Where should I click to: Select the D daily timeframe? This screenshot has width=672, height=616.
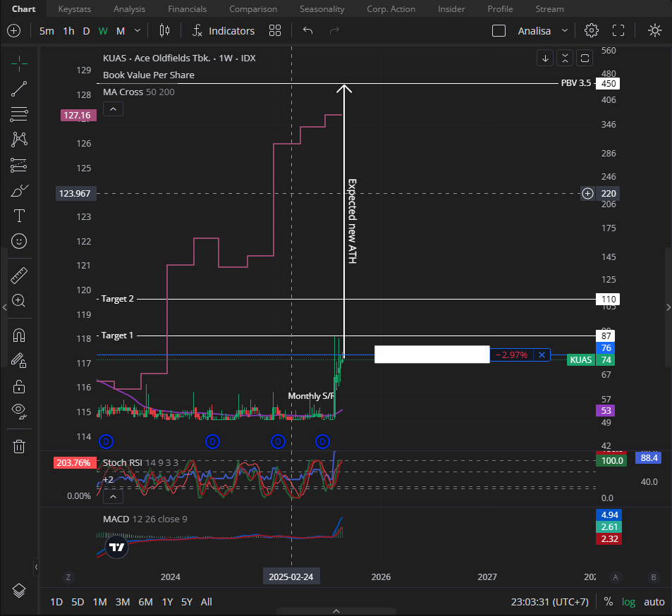(x=86, y=31)
